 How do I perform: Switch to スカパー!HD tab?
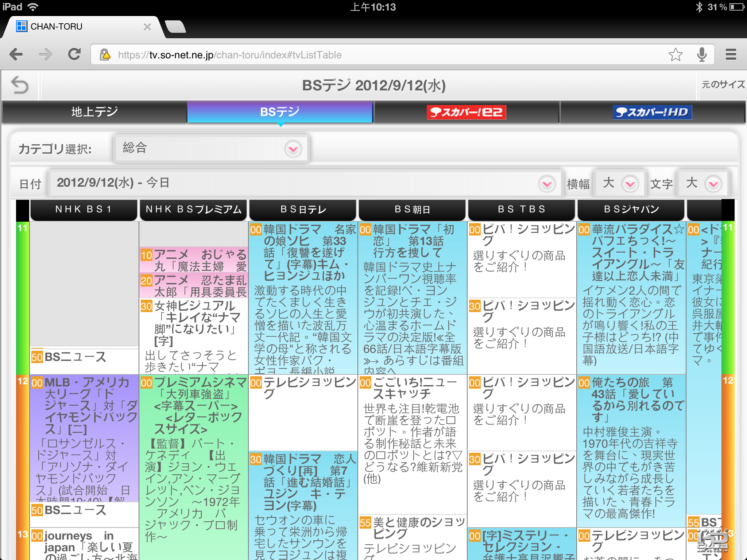point(652,112)
